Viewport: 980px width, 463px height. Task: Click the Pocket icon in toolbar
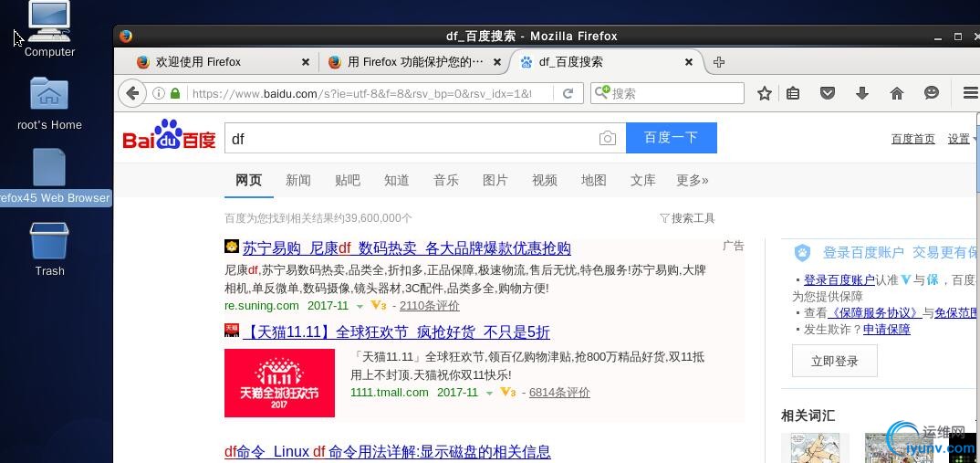click(828, 93)
